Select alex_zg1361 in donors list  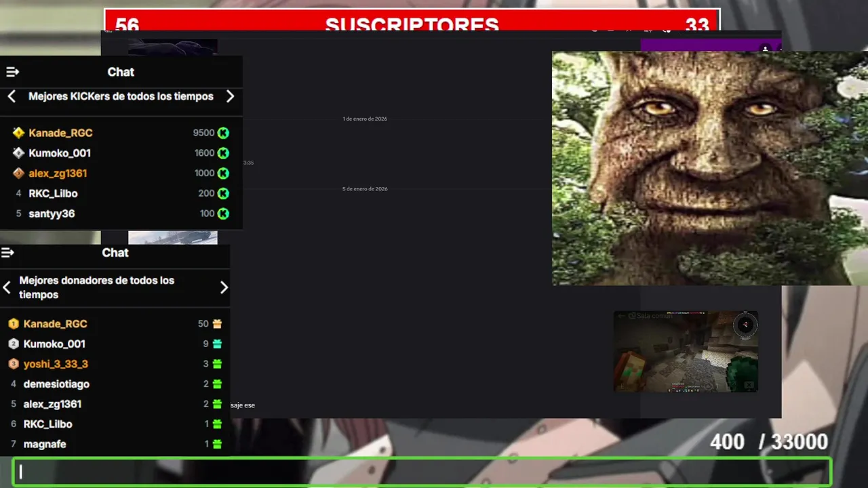52,404
